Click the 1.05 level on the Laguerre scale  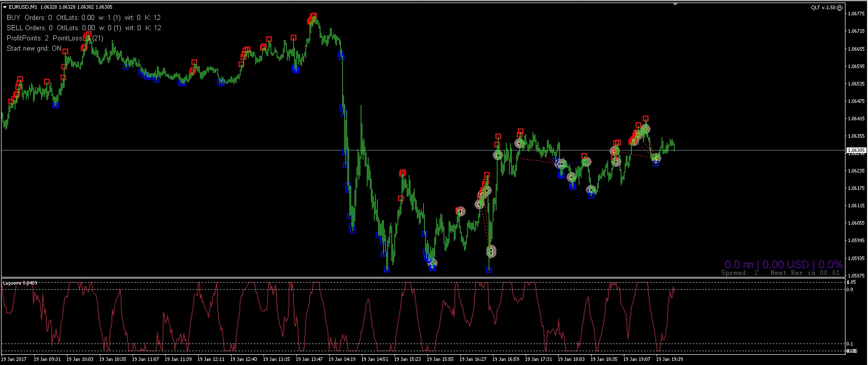852,282
